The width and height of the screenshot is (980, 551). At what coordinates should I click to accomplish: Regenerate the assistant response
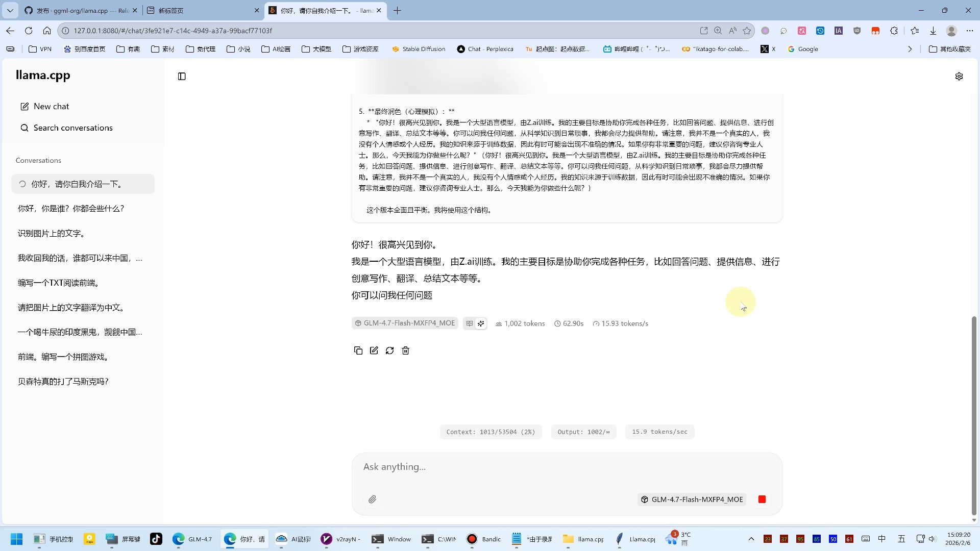(389, 350)
